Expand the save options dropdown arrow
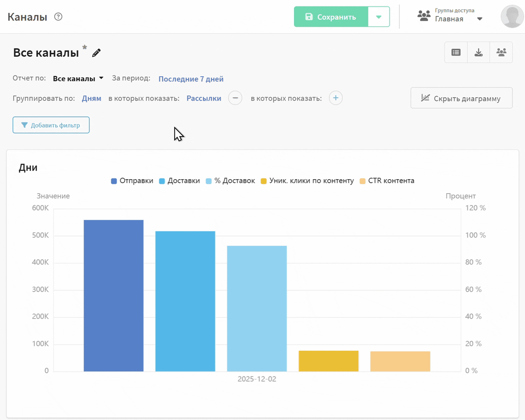525x420 pixels. [379, 17]
